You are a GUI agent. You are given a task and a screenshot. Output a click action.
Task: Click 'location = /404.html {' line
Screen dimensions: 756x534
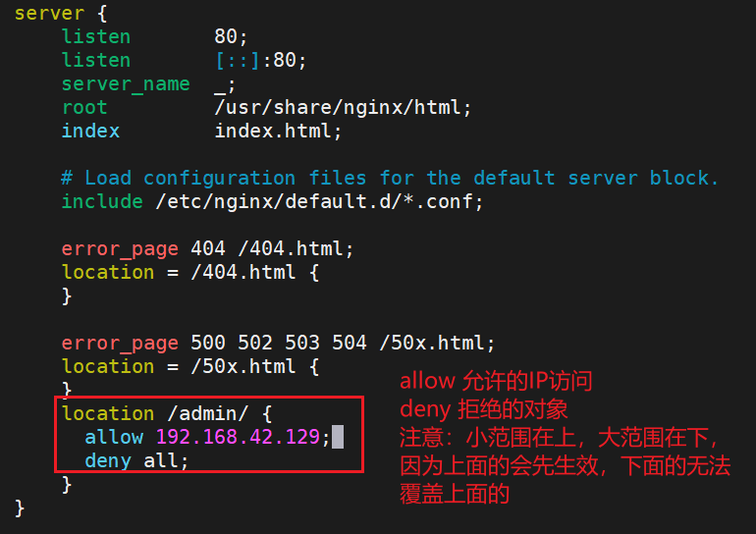pos(189,273)
